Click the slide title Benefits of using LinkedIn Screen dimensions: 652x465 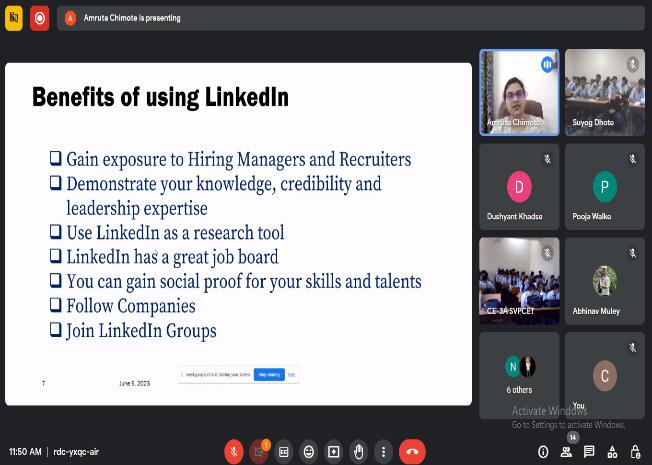160,97
